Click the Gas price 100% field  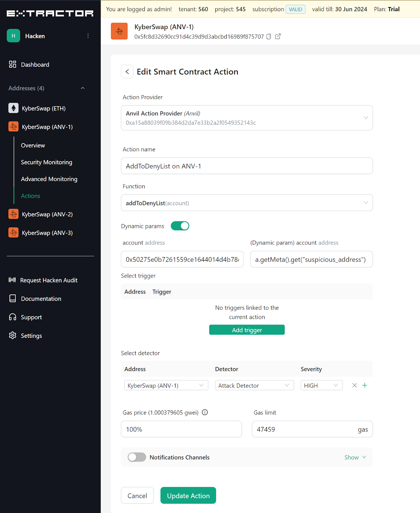coord(181,429)
